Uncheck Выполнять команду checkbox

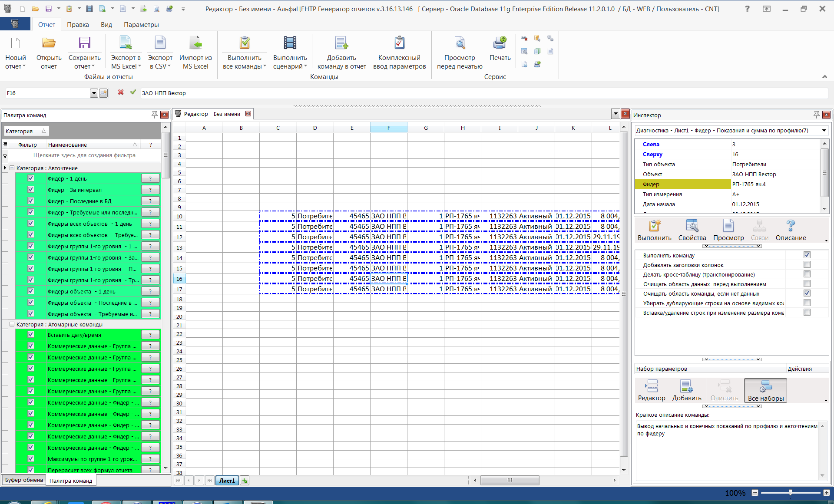(807, 255)
